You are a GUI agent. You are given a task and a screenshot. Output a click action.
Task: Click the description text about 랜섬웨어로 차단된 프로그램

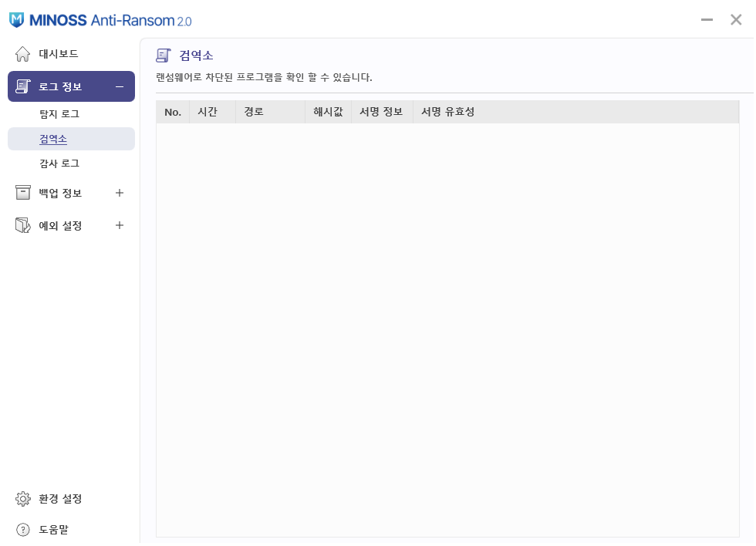coord(264,77)
